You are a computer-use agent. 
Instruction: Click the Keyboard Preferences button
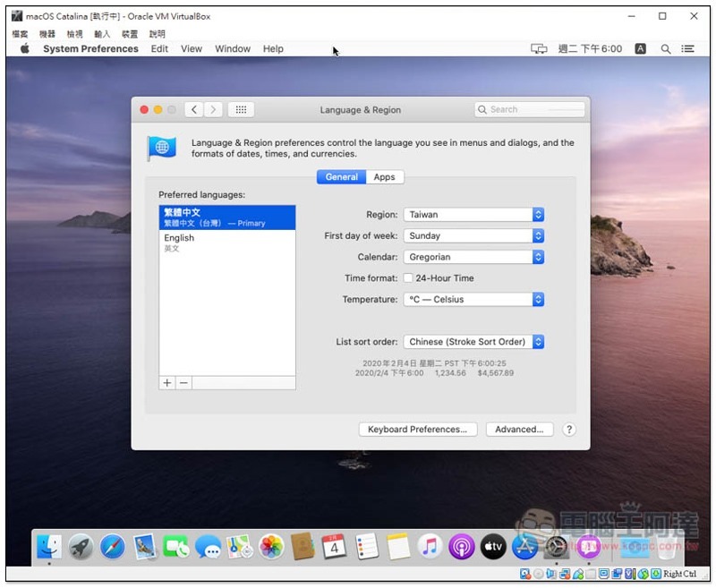417,430
